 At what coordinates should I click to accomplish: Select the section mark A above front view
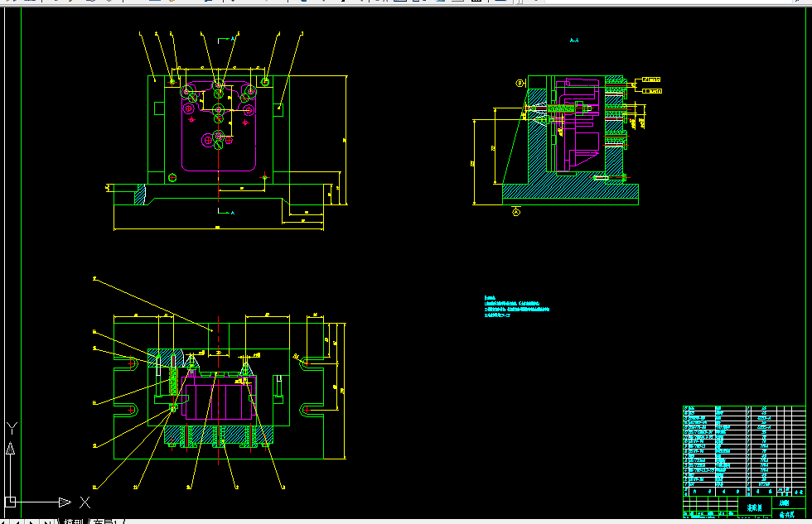[233, 38]
